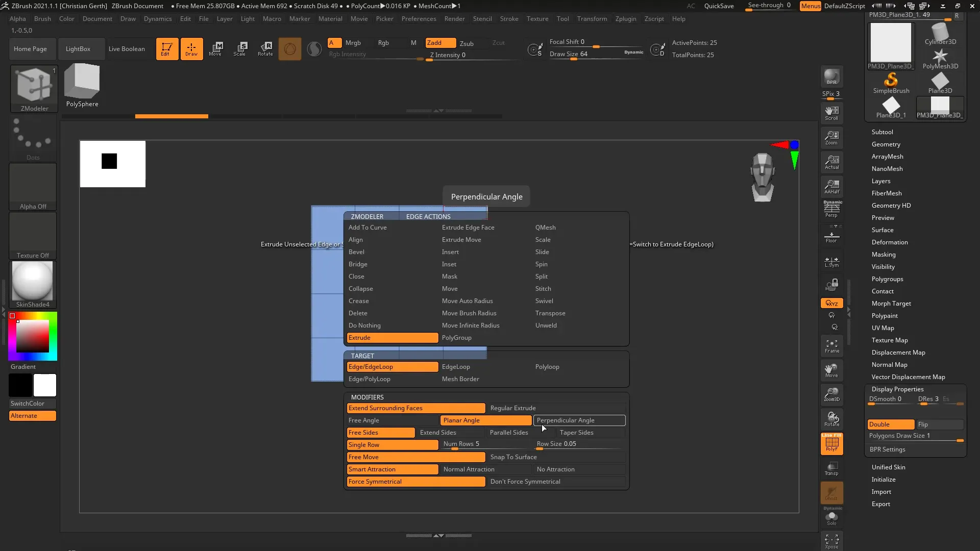Screen dimensions: 980x551
Task: Open SkinShade4 material picker
Action: coord(33,284)
